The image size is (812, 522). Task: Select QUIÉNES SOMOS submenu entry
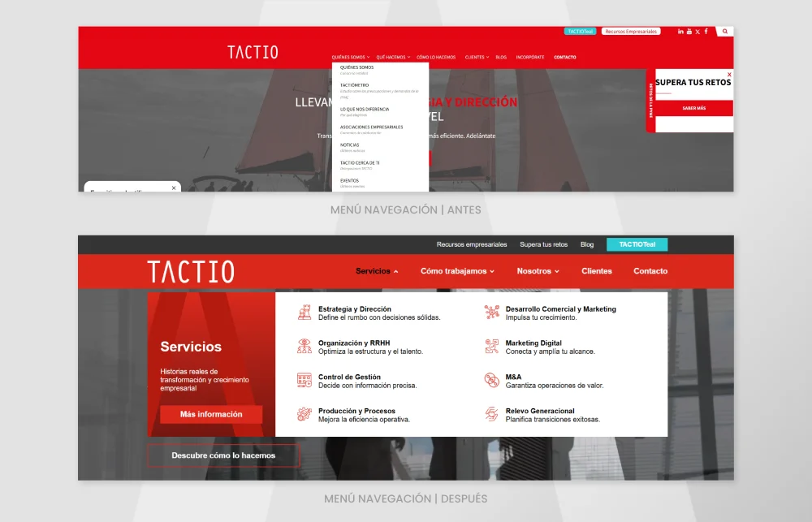tap(356, 67)
